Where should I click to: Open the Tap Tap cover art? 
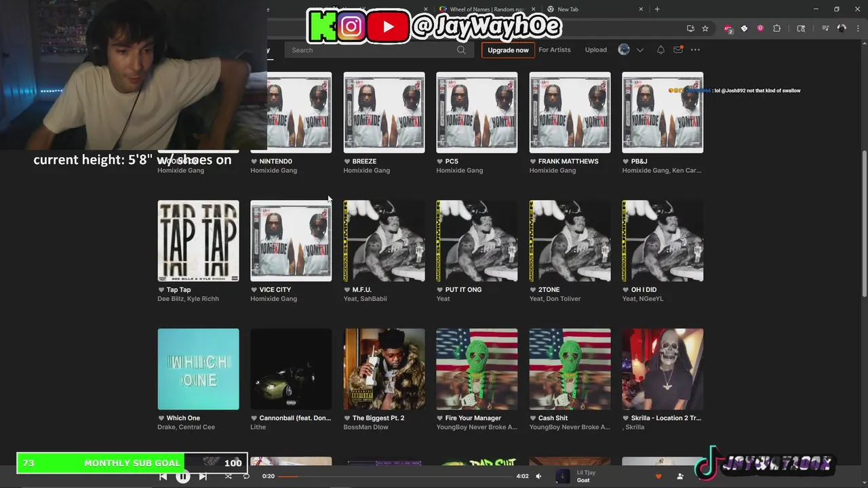pyautogui.click(x=198, y=241)
